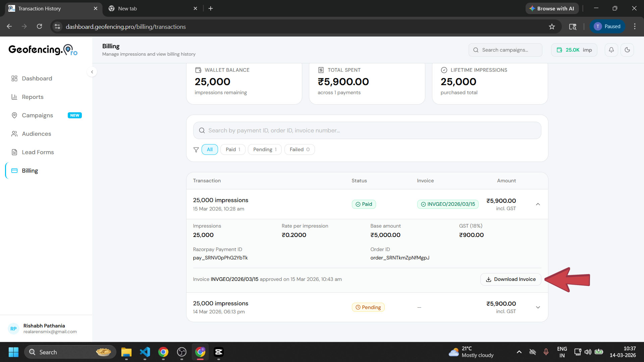Open Dashboard from the sidebar
The image size is (644, 362).
[37, 78]
